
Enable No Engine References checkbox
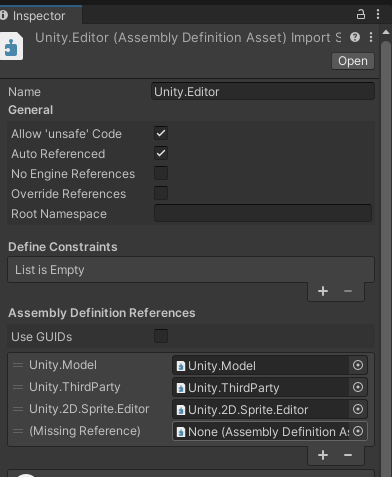(161, 173)
